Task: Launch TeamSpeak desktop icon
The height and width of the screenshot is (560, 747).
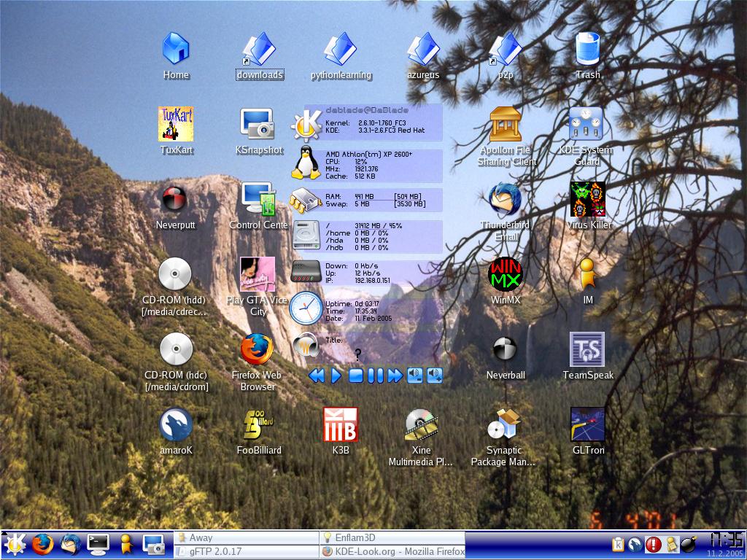Action: click(587, 349)
